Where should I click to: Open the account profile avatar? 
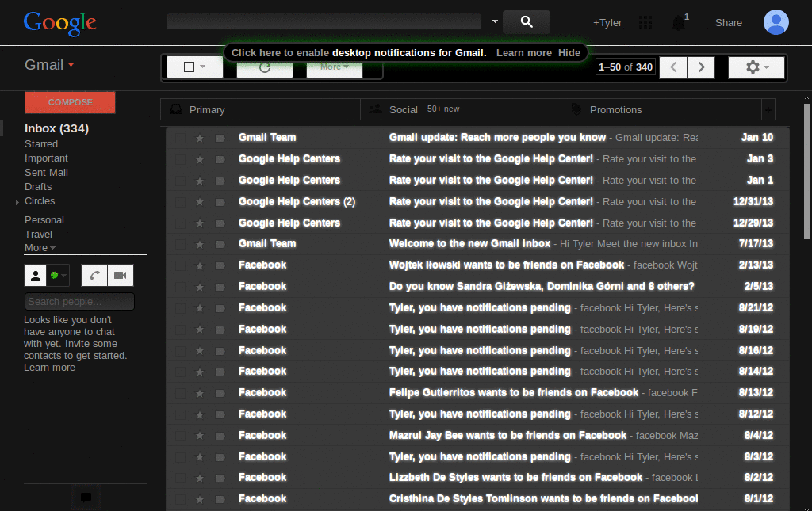tap(776, 22)
